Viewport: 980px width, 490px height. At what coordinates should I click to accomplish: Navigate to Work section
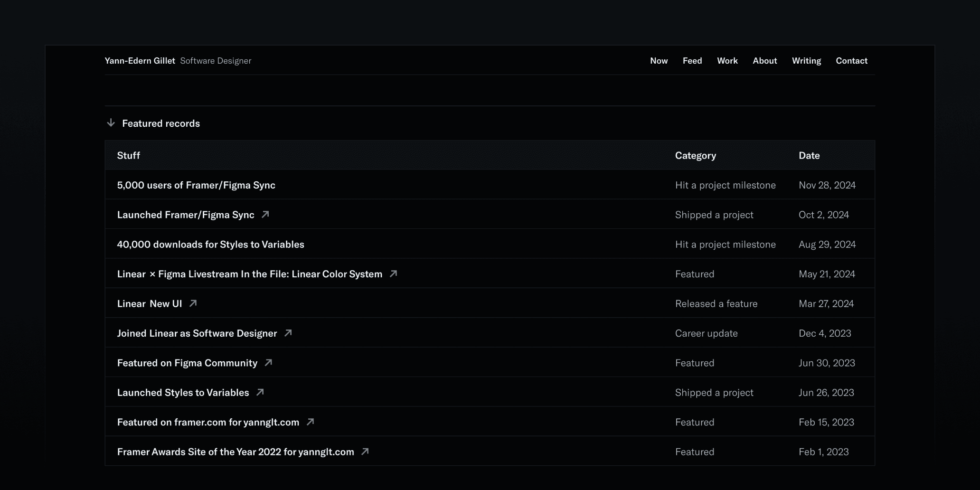727,61
